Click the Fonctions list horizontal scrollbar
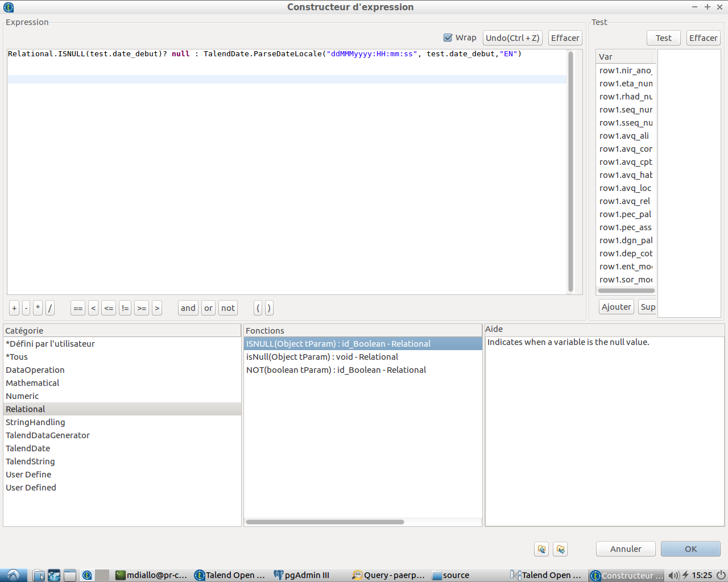Image resolution: width=728 pixels, height=582 pixels. point(325,522)
